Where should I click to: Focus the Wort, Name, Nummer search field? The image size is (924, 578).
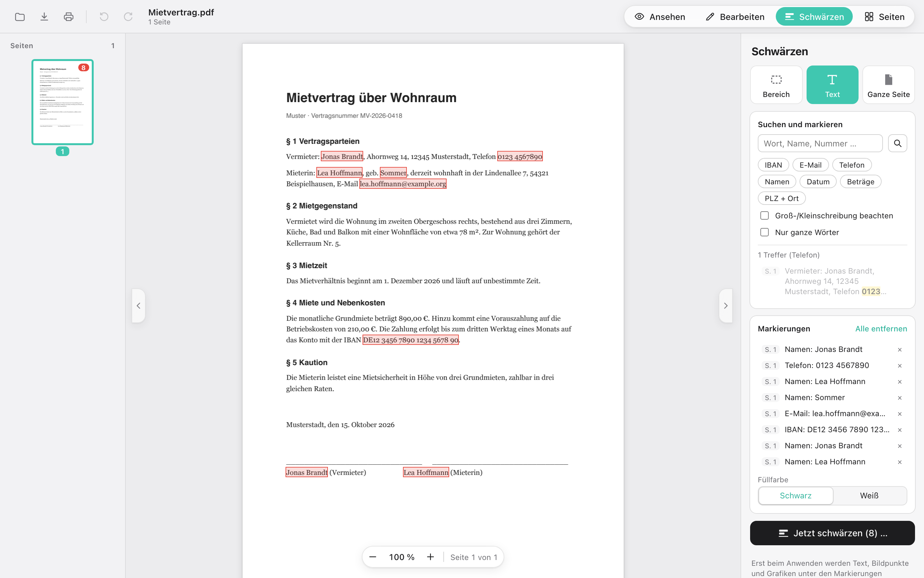point(820,143)
